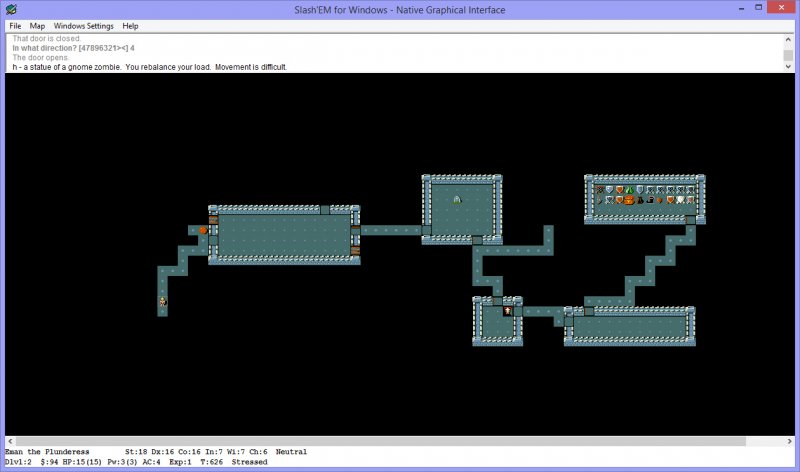Click the "AC:4" armor class status

151,462
